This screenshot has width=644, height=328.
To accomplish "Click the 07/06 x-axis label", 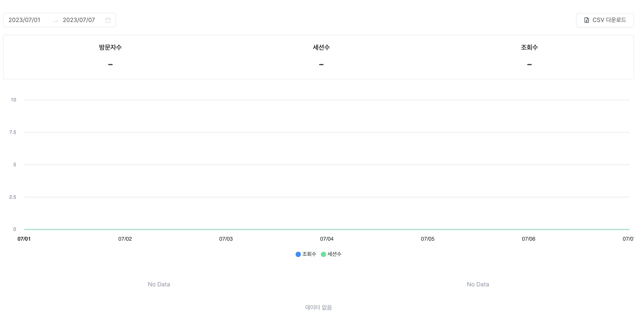I will tap(529, 239).
